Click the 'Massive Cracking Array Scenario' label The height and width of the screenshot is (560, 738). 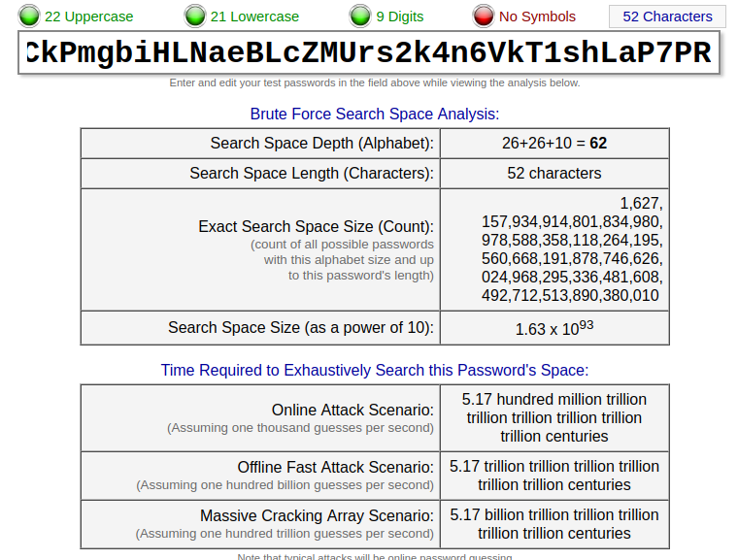317,515
